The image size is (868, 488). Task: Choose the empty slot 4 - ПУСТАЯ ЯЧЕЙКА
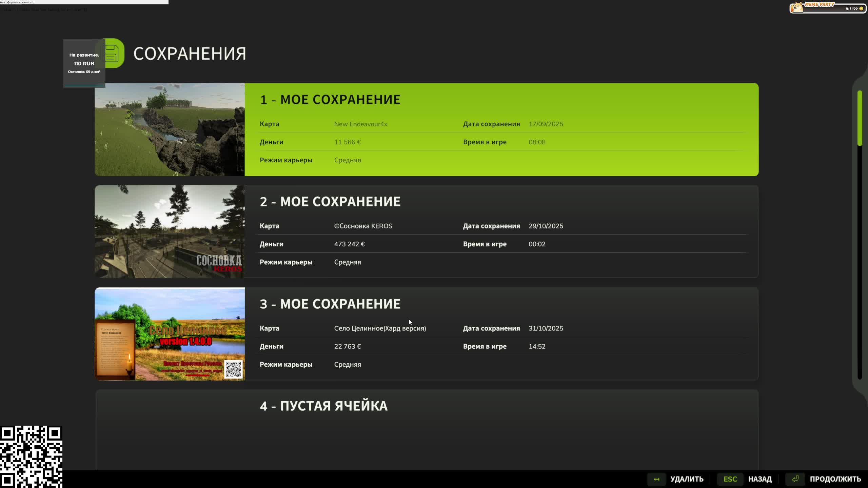[427, 429]
